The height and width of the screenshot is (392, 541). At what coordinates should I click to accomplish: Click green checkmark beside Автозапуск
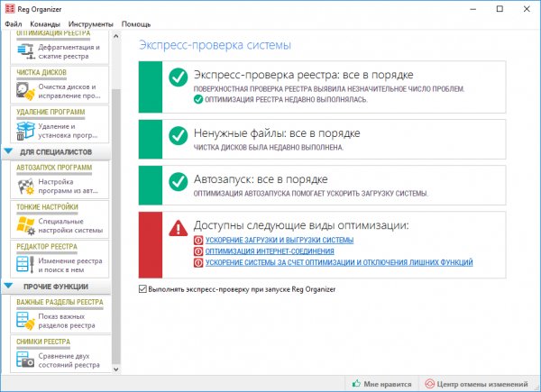(179, 182)
